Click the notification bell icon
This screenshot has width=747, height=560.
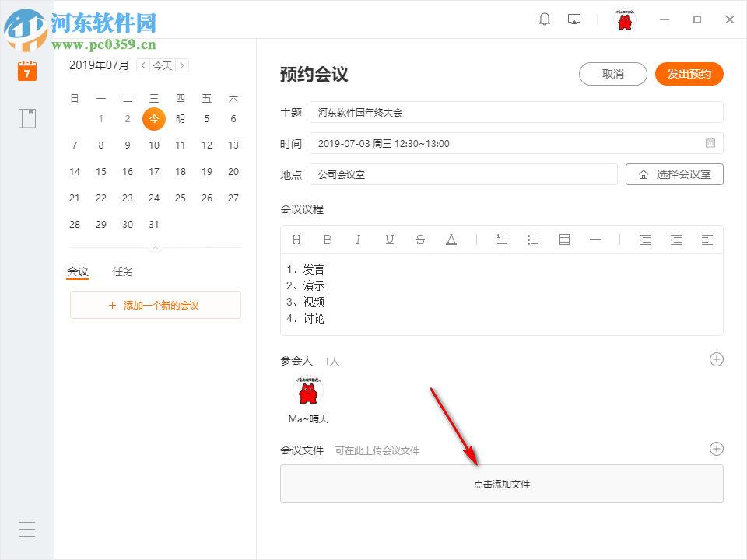545,19
